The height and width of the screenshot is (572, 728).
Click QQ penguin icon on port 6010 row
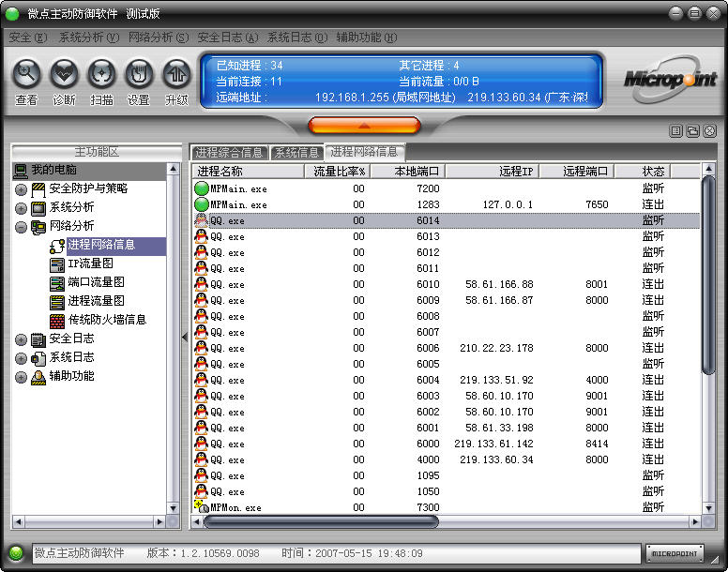201,284
